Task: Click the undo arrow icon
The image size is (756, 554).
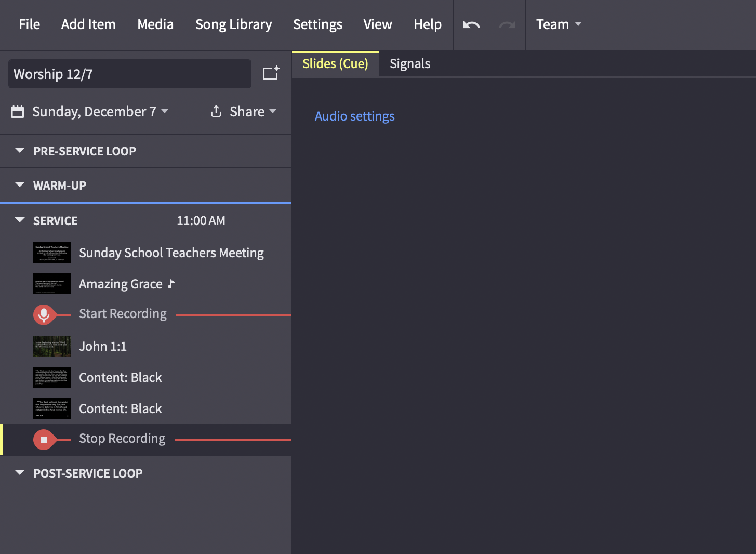Action: [471, 25]
